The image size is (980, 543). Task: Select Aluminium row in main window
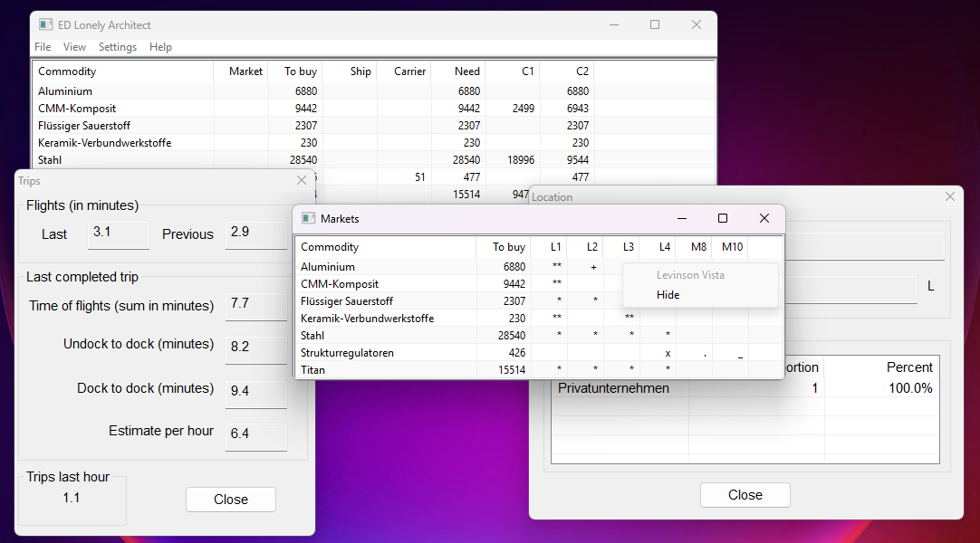coord(374,91)
